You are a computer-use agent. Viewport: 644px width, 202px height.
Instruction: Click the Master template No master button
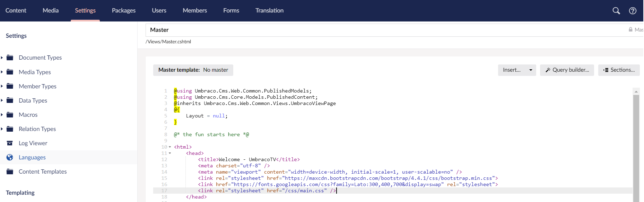[193, 70]
